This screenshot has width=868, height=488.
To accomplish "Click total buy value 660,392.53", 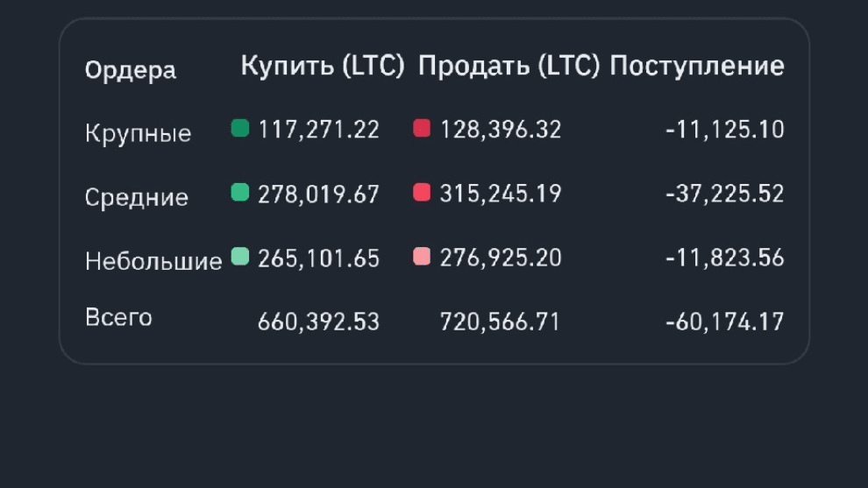I will coord(319,322).
